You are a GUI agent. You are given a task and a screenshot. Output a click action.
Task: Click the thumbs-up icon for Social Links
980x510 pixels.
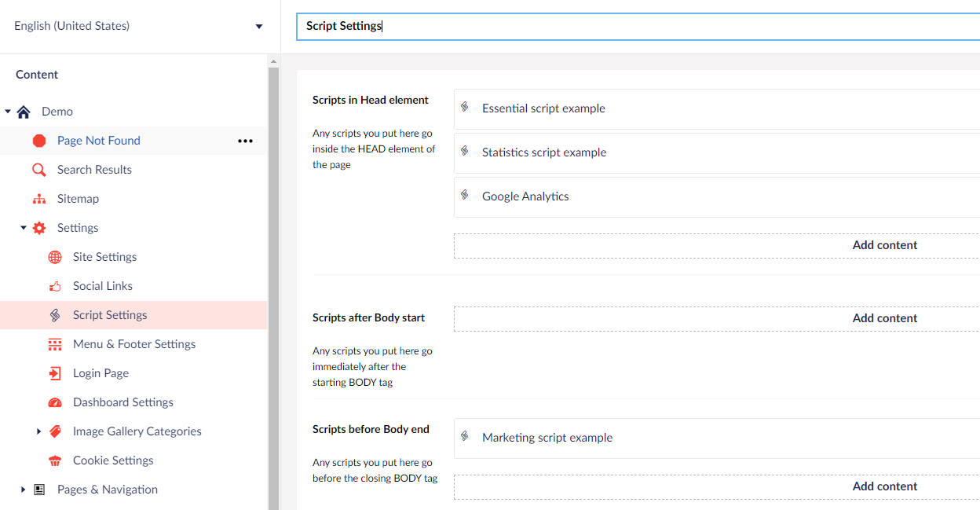point(55,286)
